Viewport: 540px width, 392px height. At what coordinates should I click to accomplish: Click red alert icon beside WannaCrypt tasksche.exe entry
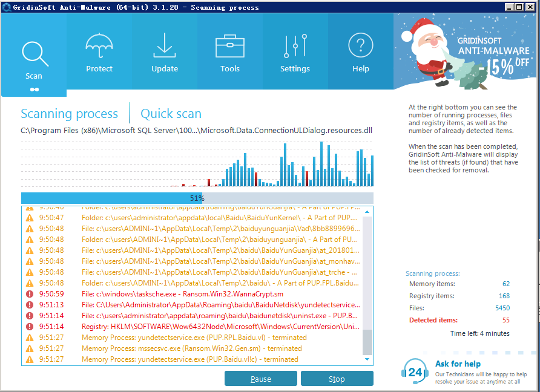30,294
